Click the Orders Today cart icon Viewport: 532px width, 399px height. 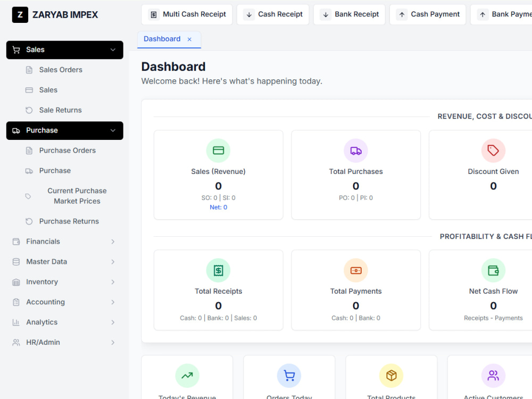click(x=289, y=376)
